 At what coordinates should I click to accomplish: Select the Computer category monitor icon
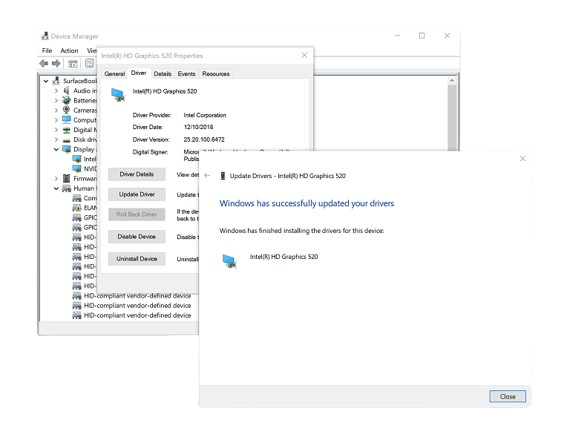click(66, 120)
